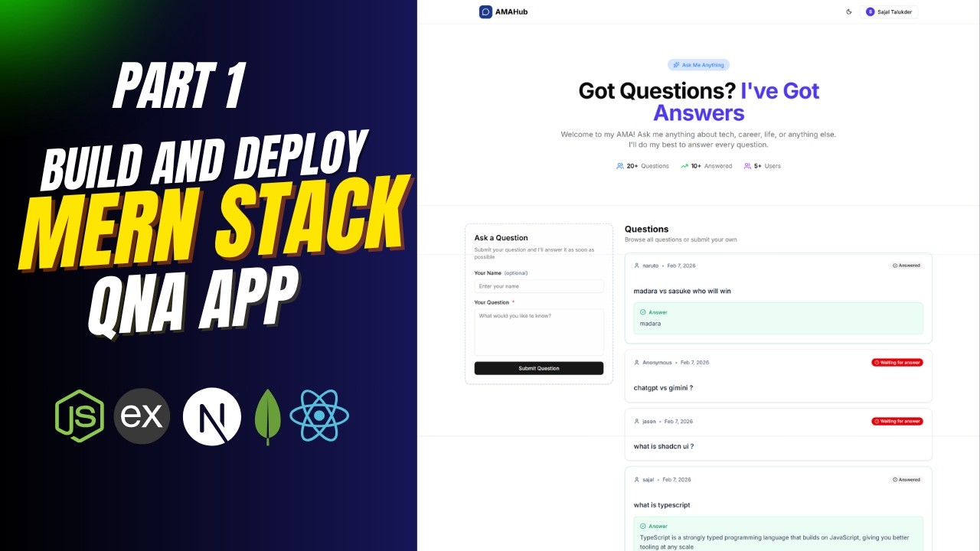The height and width of the screenshot is (551, 980).
Task: Click Waiting for answer badge on shadcn question
Action: tap(897, 422)
